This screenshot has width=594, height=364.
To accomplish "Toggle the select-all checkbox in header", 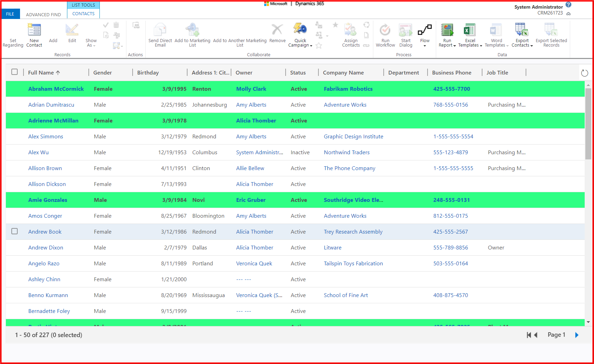I will pos(15,72).
